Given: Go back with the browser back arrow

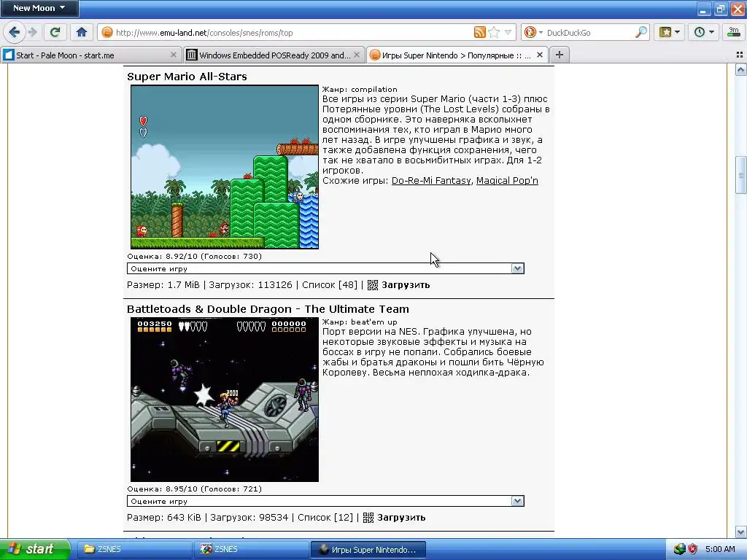Looking at the screenshot, I should click(15, 32).
